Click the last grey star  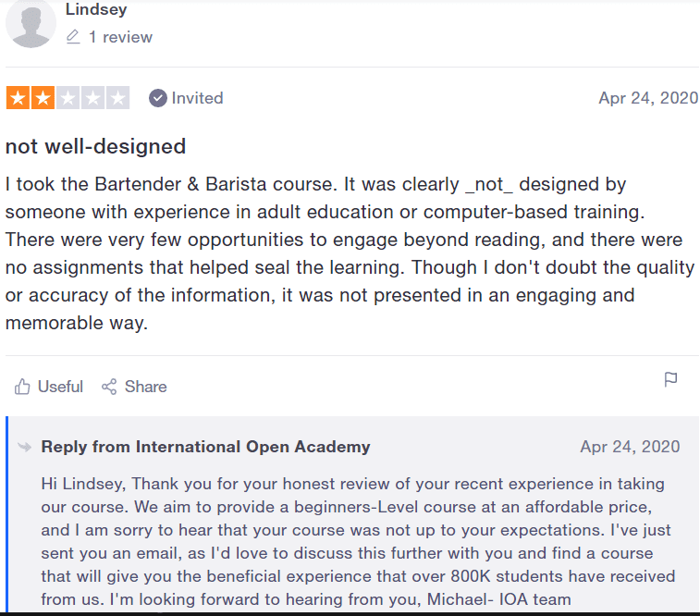(117, 98)
